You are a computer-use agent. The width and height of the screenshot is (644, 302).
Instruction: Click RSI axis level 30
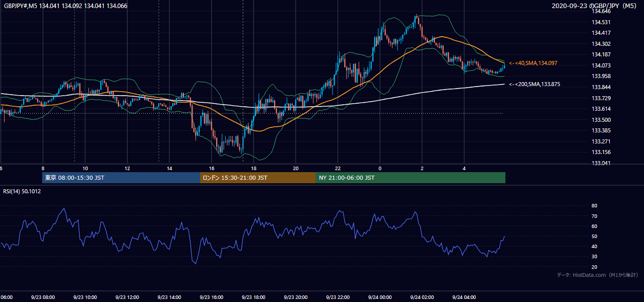point(594,256)
